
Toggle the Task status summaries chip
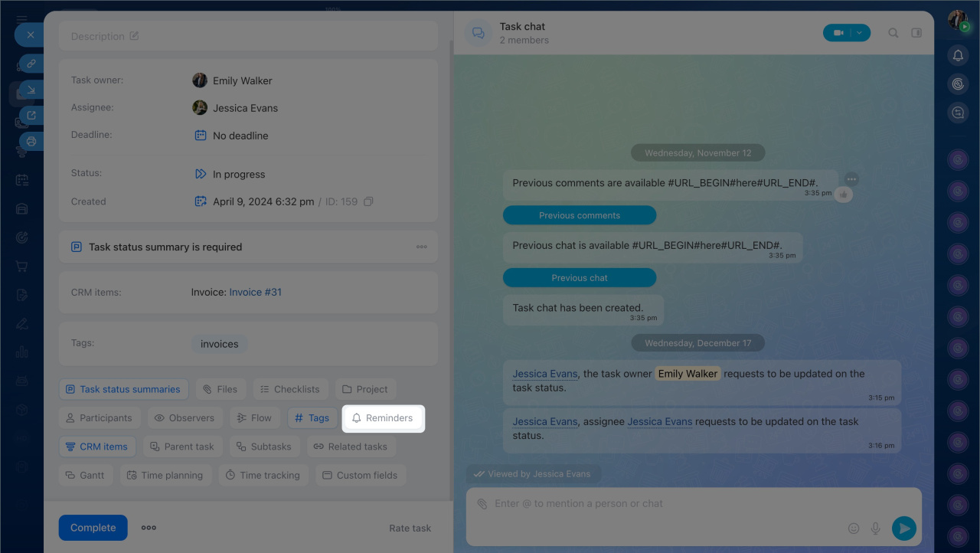pyautogui.click(x=123, y=389)
